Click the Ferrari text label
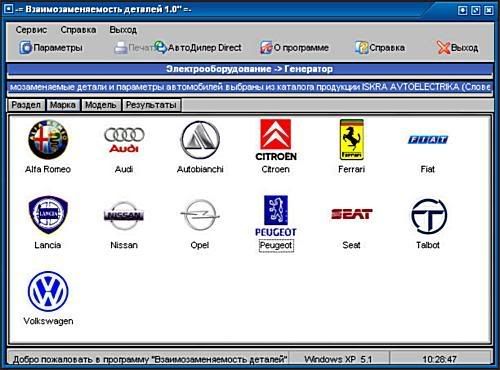500x370 pixels. pos(351,169)
